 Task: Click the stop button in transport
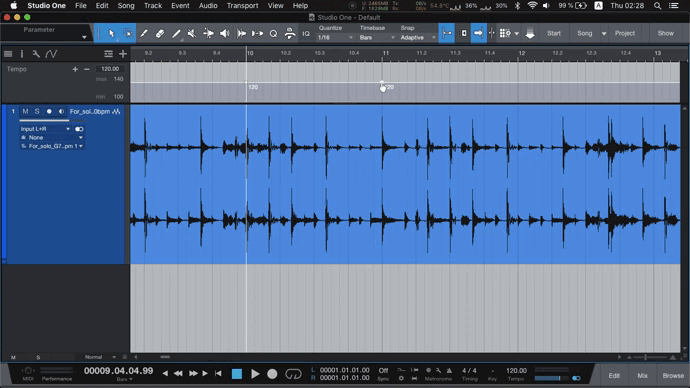pos(237,374)
